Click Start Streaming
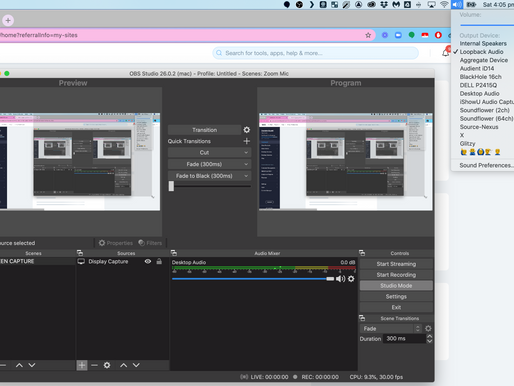This screenshot has height=386, width=514. pos(396,264)
